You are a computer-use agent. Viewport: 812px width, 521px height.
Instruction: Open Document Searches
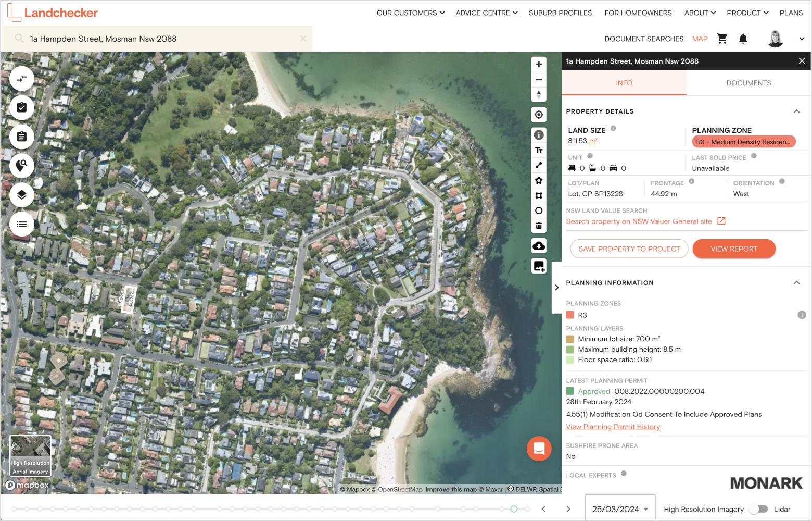644,39
